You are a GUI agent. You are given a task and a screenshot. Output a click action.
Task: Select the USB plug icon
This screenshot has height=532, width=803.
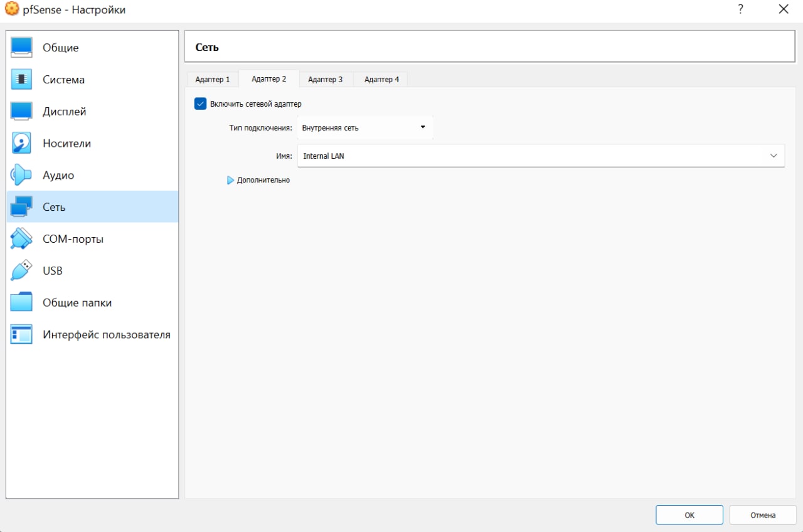(x=21, y=271)
